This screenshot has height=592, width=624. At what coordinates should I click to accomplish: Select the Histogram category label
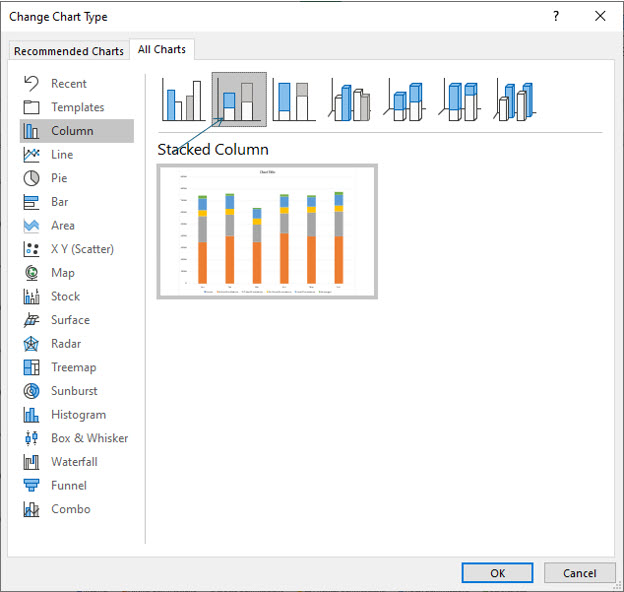pos(78,415)
